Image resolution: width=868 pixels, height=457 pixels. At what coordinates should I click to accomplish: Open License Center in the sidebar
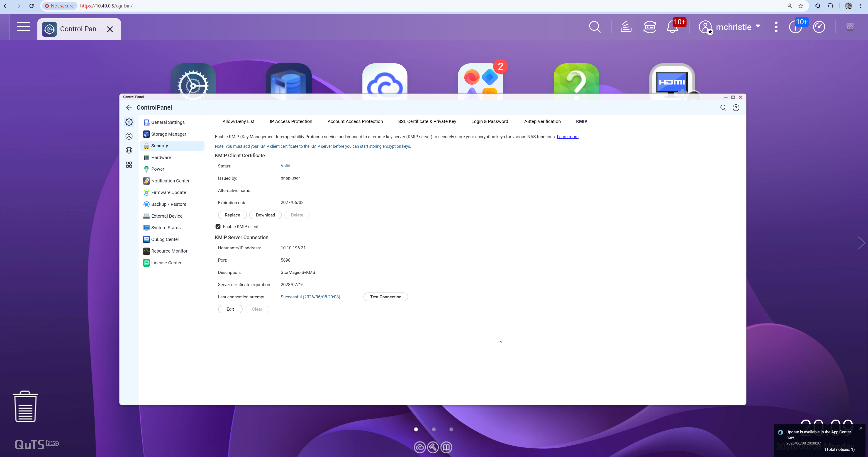(172, 263)
